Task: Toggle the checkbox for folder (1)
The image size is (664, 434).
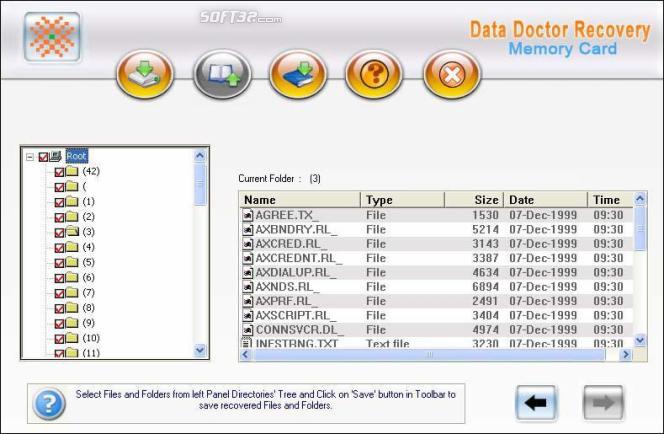Action: pyautogui.click(x=59, y=202)
